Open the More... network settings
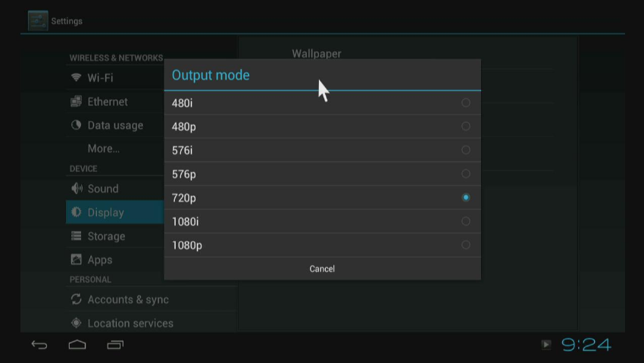Viewport: 644px width, 363px height. click(115, 149)
